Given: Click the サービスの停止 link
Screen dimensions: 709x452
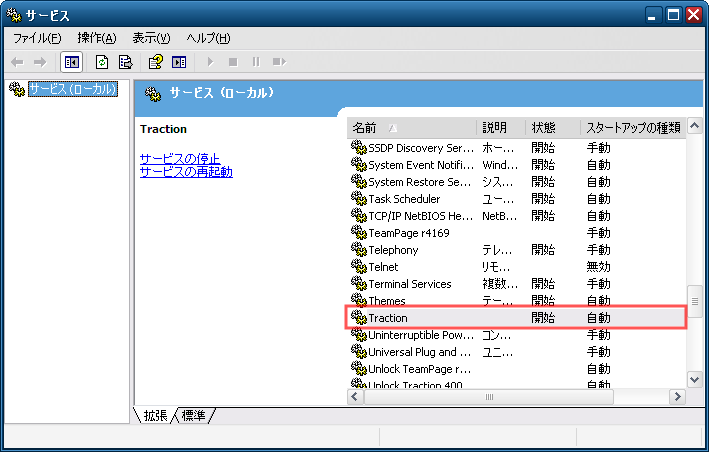Looking at the screenshot, I should pyautogui.click(x=180, y=158).
